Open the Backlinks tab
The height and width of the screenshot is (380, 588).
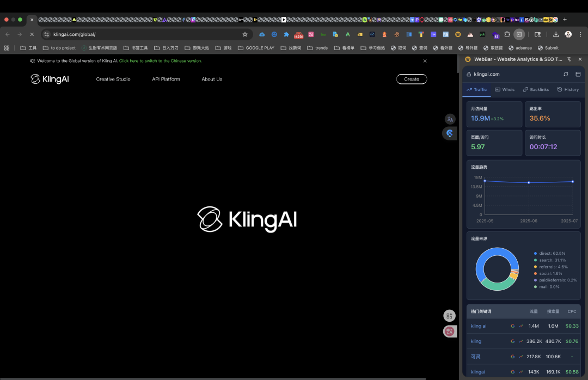coord(536,90)
